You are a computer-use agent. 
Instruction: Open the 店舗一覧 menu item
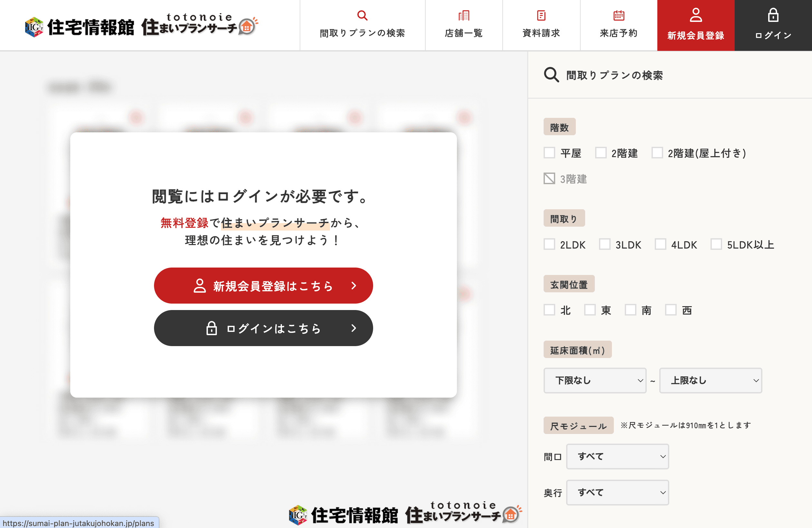click(x=464, y=33)
